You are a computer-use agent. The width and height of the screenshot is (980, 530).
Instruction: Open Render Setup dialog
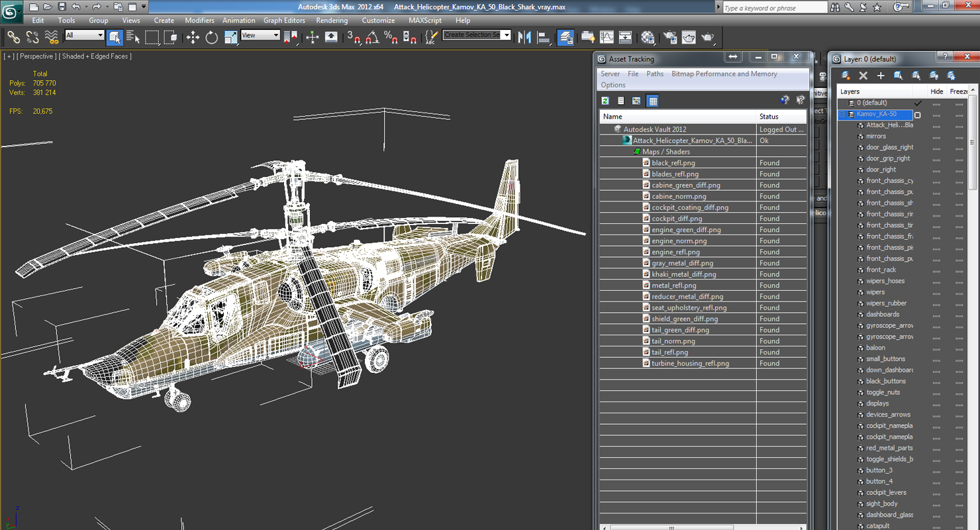670,37
